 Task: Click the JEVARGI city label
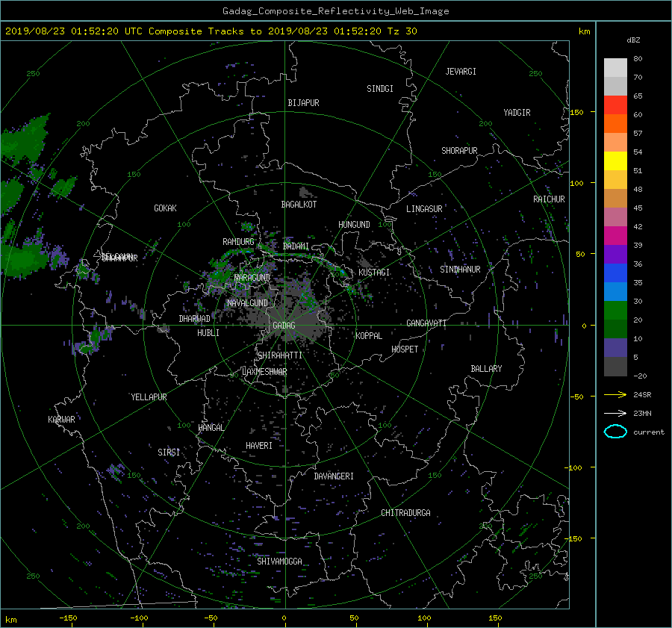(461, 72)
